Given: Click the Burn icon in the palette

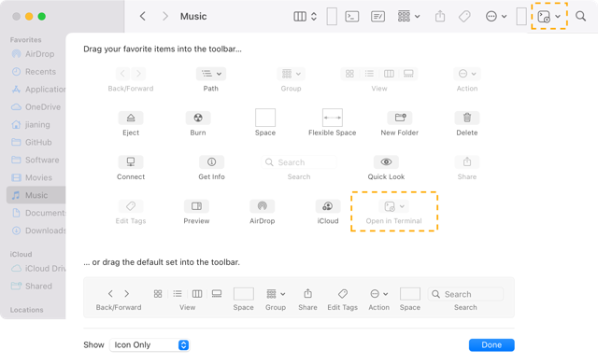Looking at the screenshot, I should click(198, 118).
